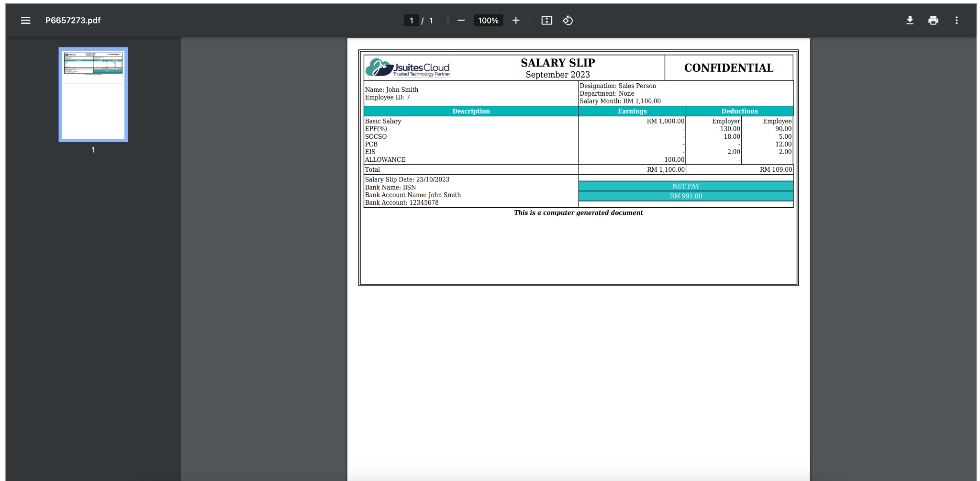Open the More actions three-dot menu
Viewport: 980px width, 481px height.
click(x=957, y=20)
